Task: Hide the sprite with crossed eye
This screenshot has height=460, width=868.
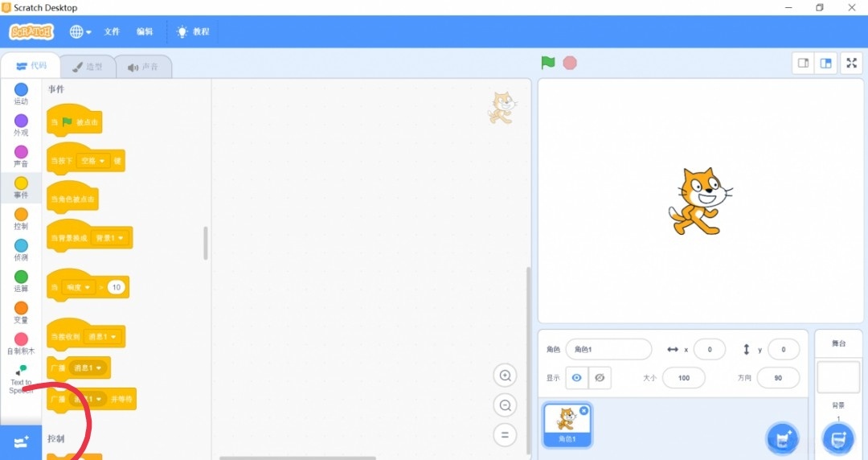Action: (x=600, y=377)
